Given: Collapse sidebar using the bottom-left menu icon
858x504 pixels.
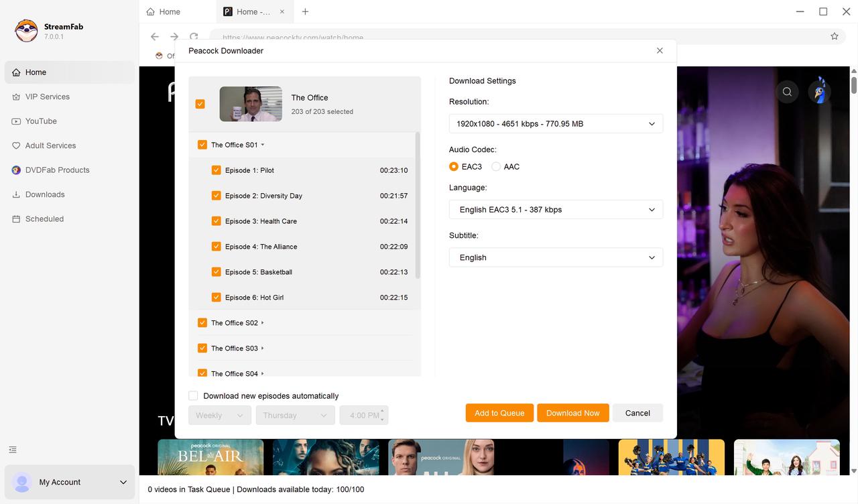Looking at the screenshot, I should click(13, 450).
